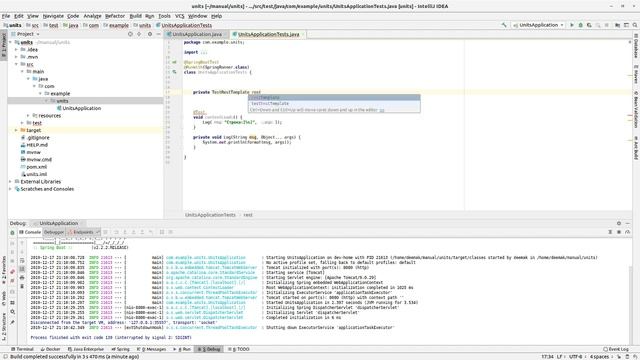640x360 pixels.
Task: Open Debug panel settings gear
Action: point(619,223)
